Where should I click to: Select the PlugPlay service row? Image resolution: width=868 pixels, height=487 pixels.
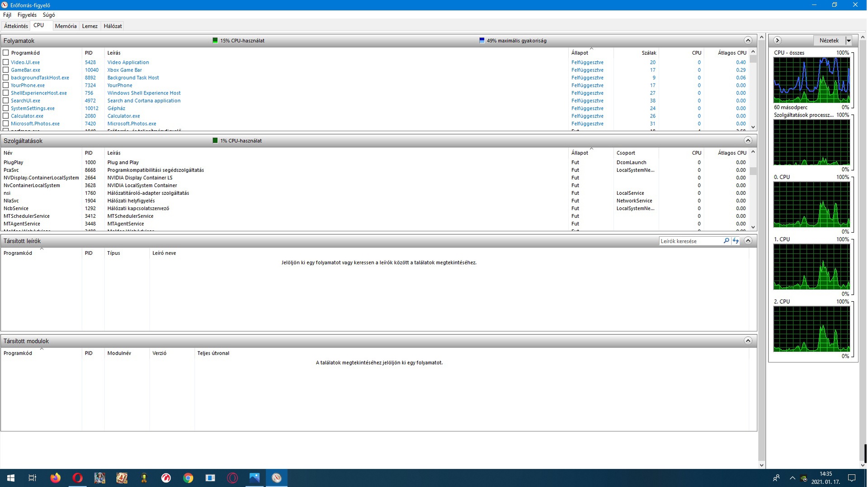374,163
